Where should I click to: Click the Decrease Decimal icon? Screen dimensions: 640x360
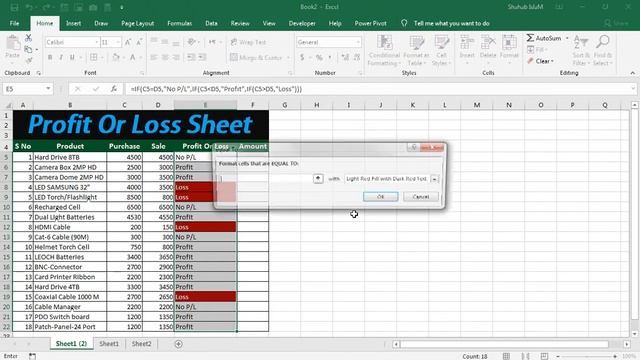point(357,57)
